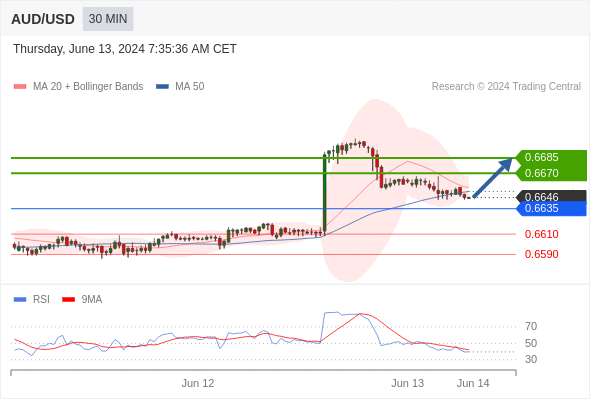590x400 pixels.
Task: Click the blue MA 50 legend swatch
Action: tap(162, 87)
